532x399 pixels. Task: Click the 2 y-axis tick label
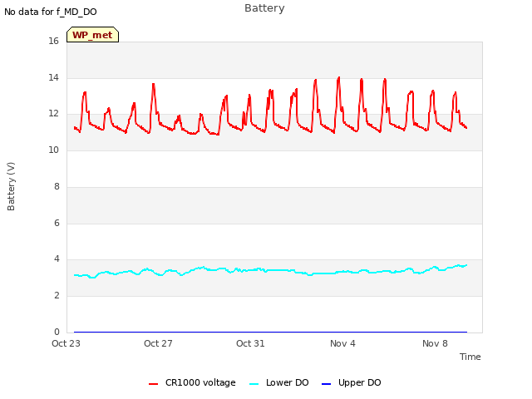click(x=57, y=296)
